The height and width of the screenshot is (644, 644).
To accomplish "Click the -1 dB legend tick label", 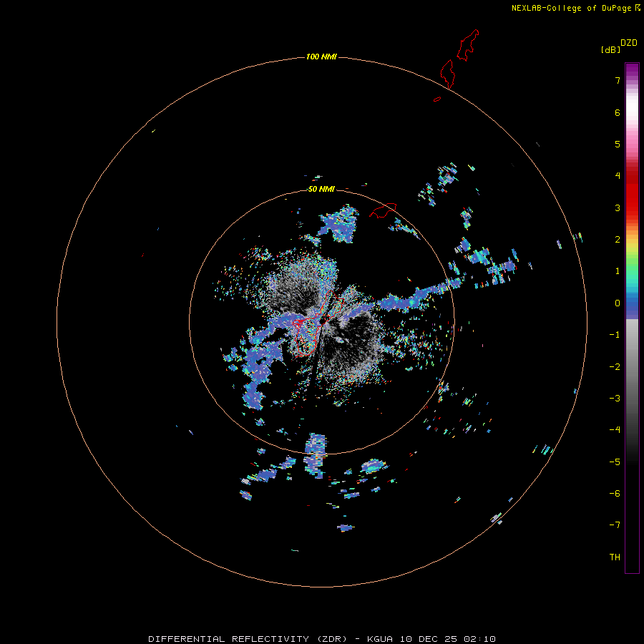I will coord(615,335).
